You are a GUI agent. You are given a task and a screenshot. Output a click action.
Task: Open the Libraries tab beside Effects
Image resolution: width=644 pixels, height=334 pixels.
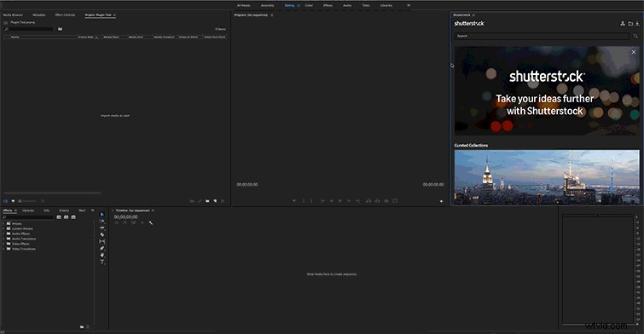tap(28, 210)
